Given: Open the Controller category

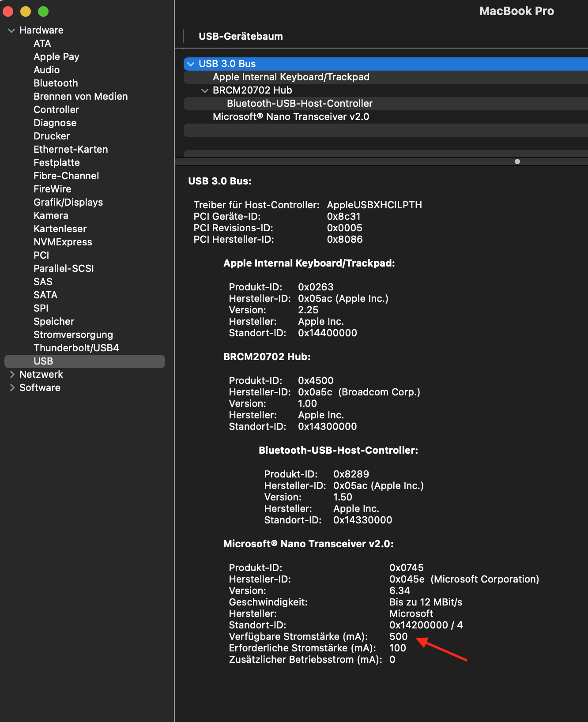Looking at the screenshot, I should [57, 110].
